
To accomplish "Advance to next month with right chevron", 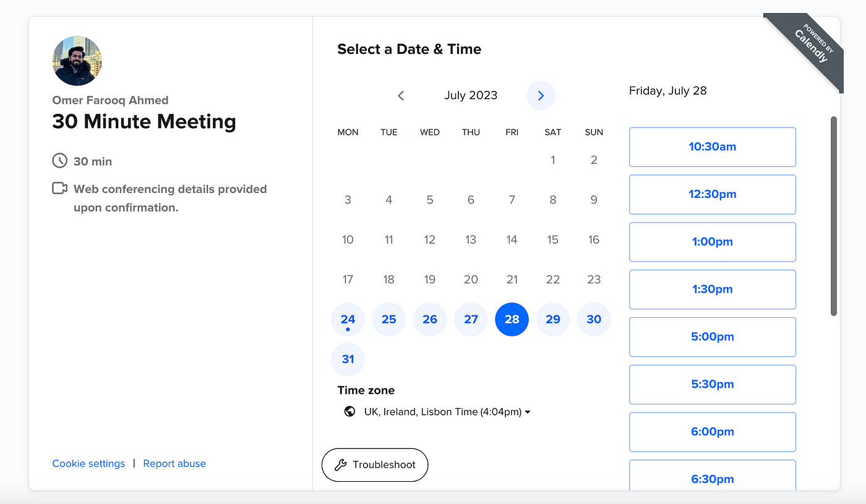I will click(541, 96).
